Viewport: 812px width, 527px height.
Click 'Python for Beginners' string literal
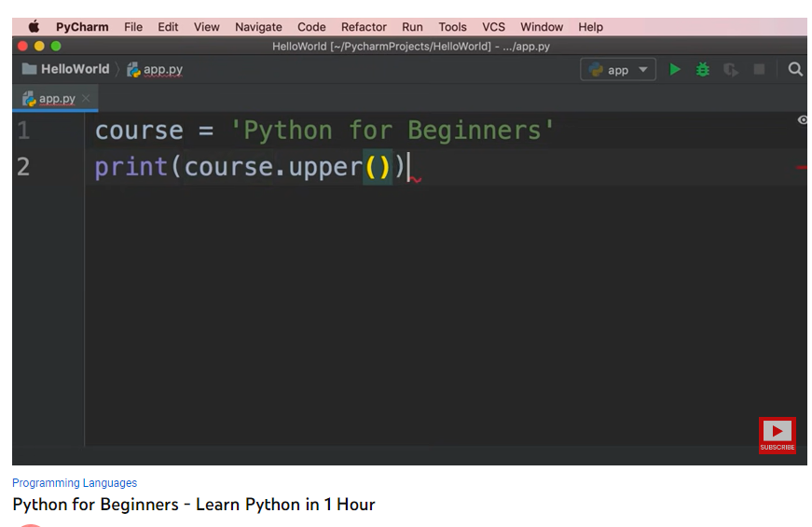click(392, 130)
